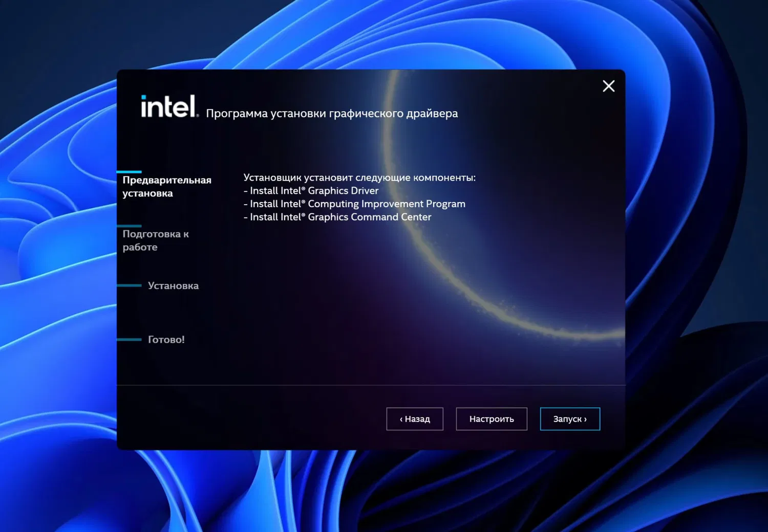Click the installer title Программа установки графического драйвера
The height and width of the screenshot is (532, 768).
click(332, 113)
